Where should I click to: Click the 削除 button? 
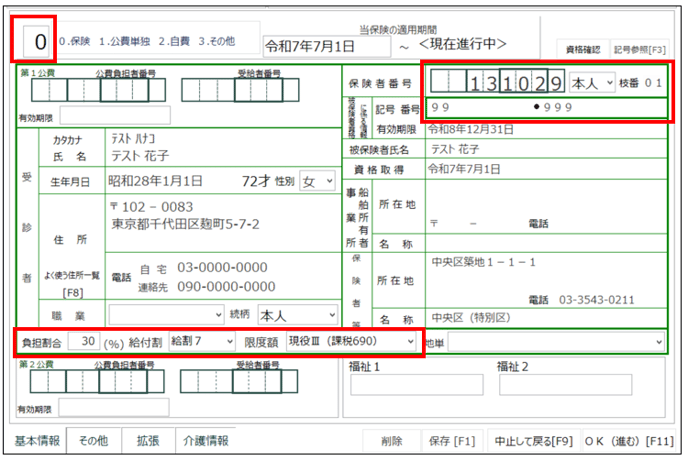tap(391, 440)
